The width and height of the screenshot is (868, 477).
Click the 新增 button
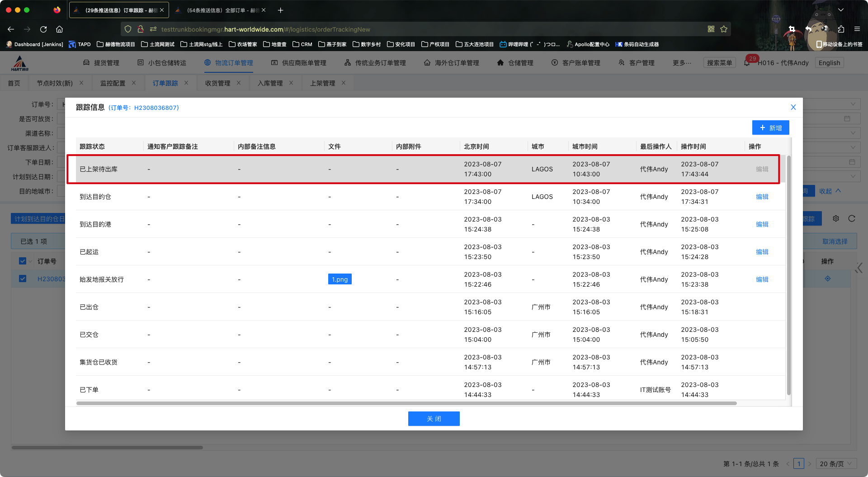770,128
